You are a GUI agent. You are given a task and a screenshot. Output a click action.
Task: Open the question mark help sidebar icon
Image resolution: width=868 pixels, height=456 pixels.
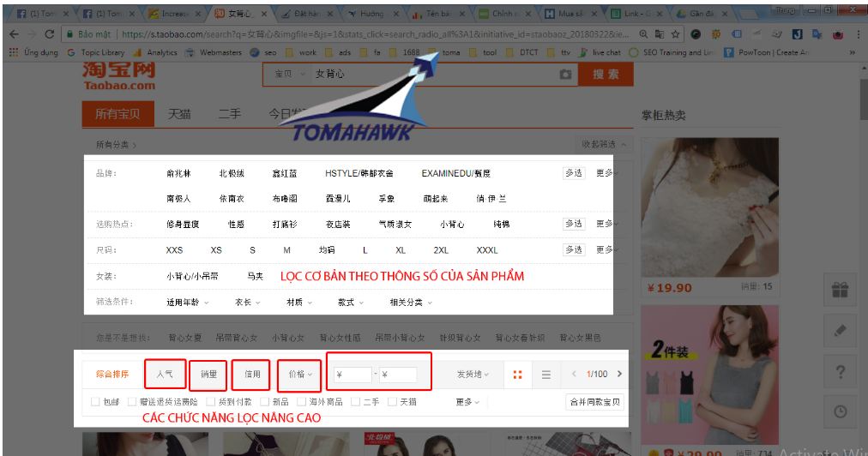tap(840, 372)
